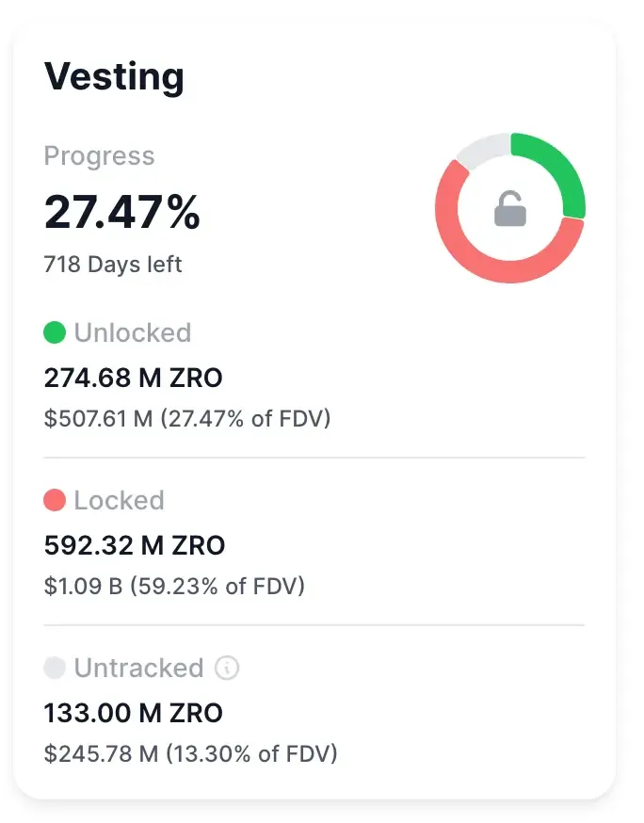The height and width of the screenshot is (823, 644).
Task: Select the green Unlocked legend dot
Action: coord(54,332)
